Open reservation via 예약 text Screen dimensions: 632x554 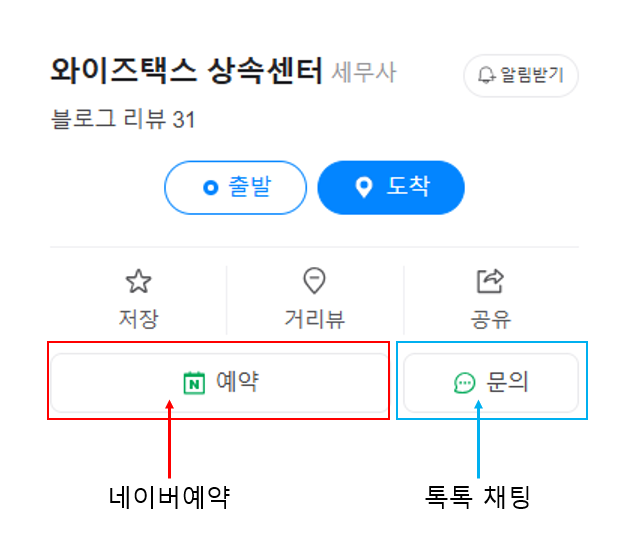click(237, 381)
